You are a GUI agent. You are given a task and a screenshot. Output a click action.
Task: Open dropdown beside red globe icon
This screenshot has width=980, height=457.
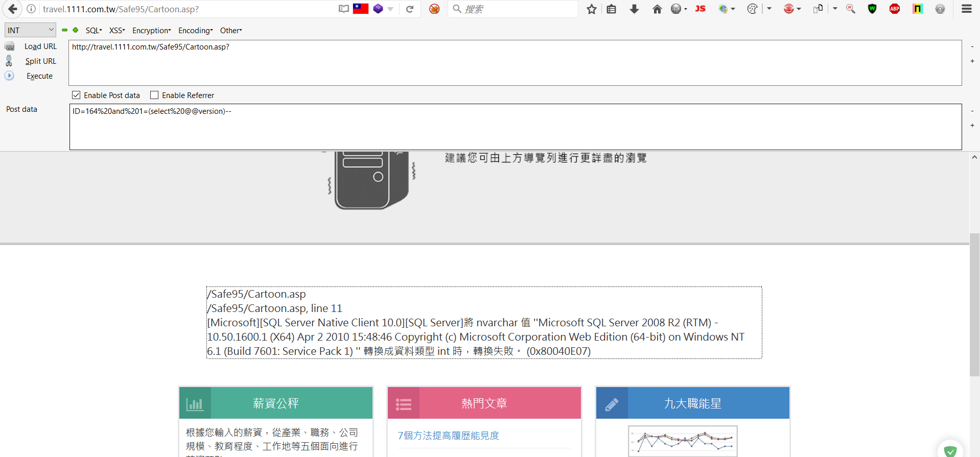pyautogui.click(x=799, y=9)
